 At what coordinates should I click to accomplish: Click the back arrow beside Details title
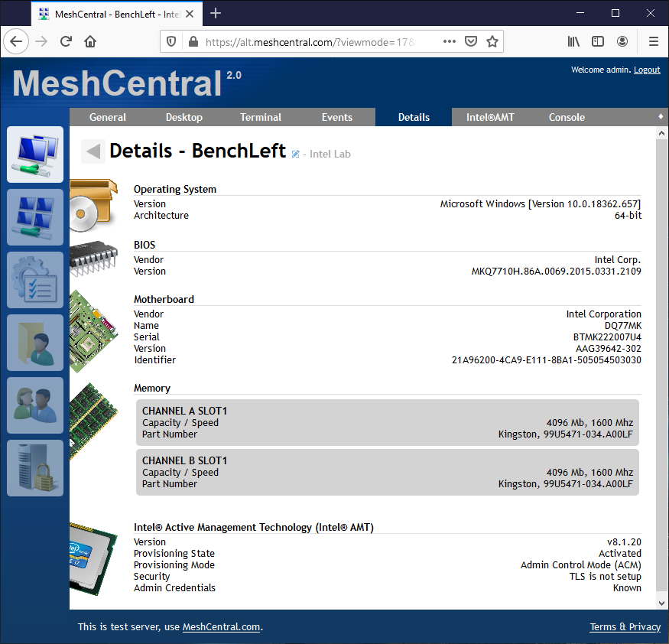point(93,151)
